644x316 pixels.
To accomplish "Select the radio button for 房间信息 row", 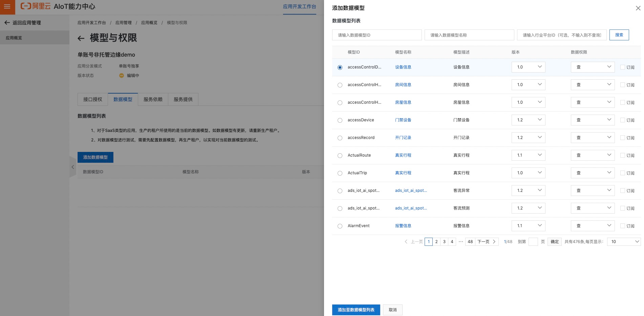I will 340,85.
